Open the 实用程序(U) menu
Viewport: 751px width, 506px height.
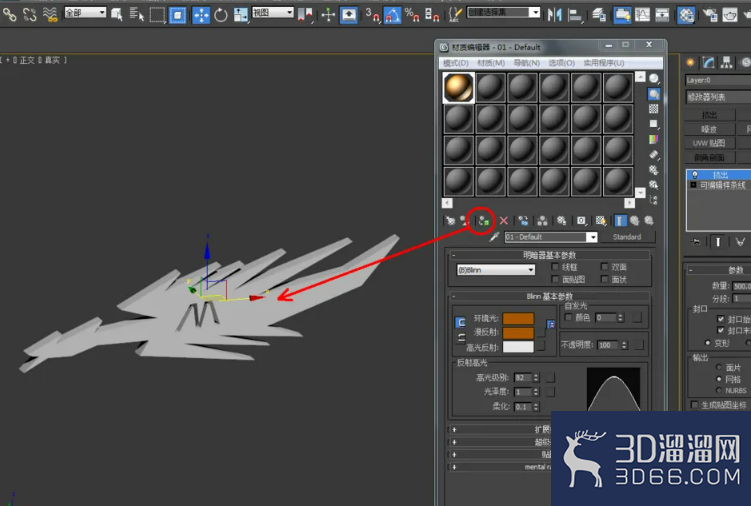pos(603,63)
